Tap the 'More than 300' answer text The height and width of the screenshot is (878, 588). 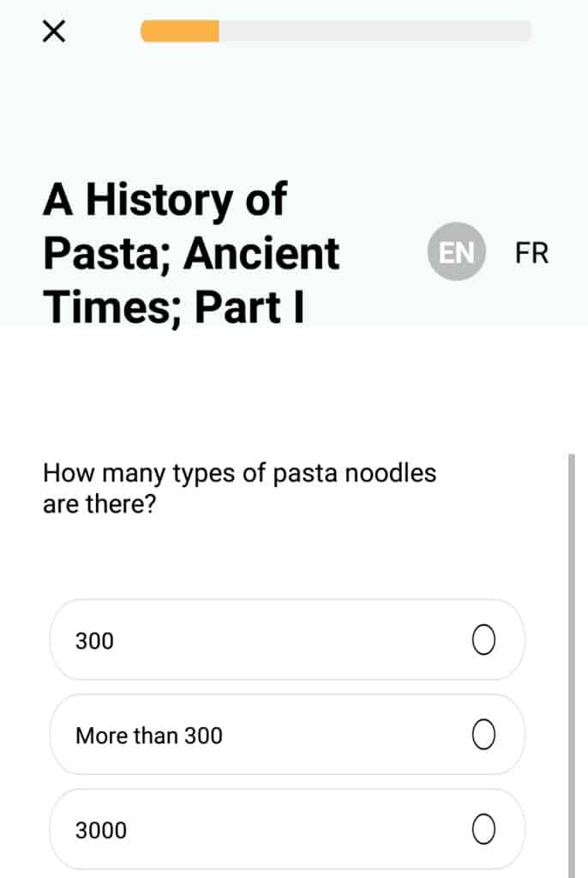pos(149,736)
